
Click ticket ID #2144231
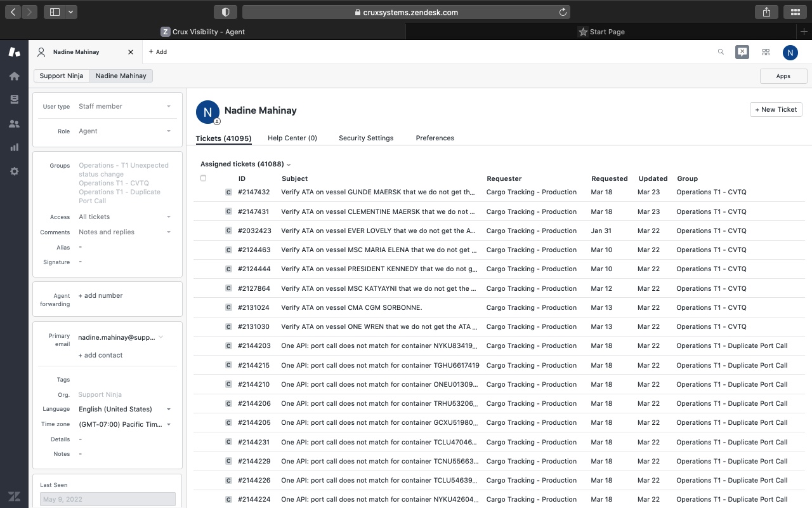click(254, 443)
